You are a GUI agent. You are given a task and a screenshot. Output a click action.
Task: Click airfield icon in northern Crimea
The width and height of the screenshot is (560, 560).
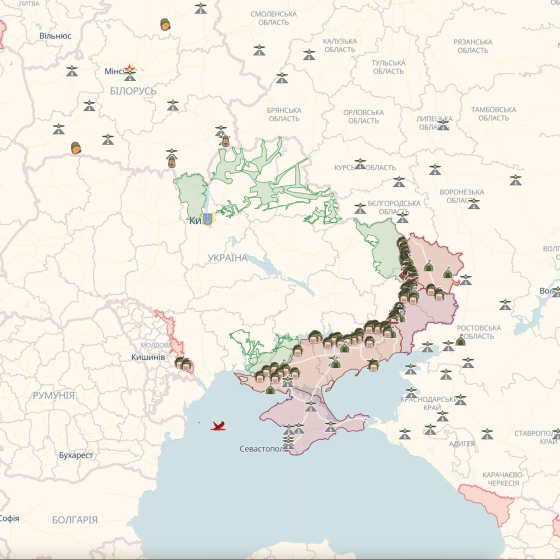click(311, 406)
